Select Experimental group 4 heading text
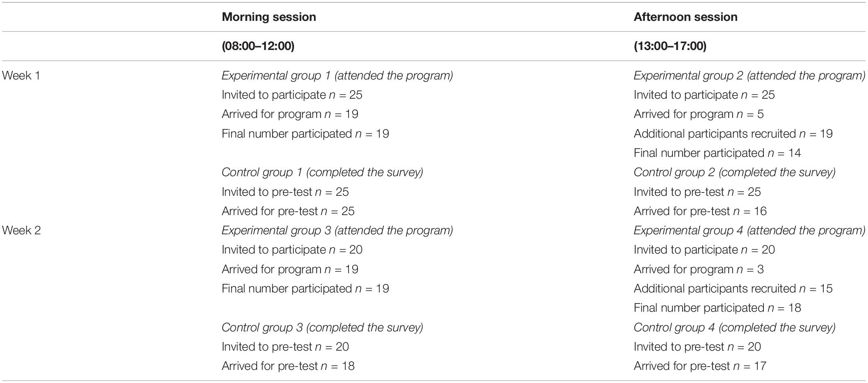Viewport: 868px width, 383px height. [750, 231]
